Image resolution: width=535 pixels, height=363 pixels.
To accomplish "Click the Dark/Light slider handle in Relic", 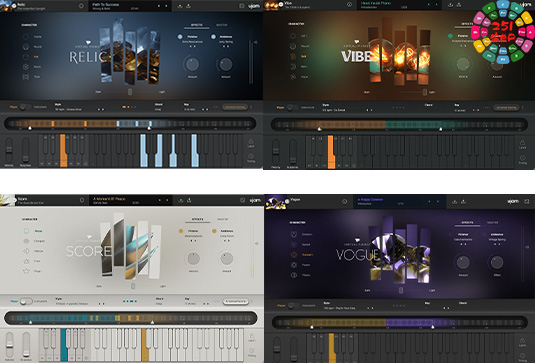I will pos(130,92).
